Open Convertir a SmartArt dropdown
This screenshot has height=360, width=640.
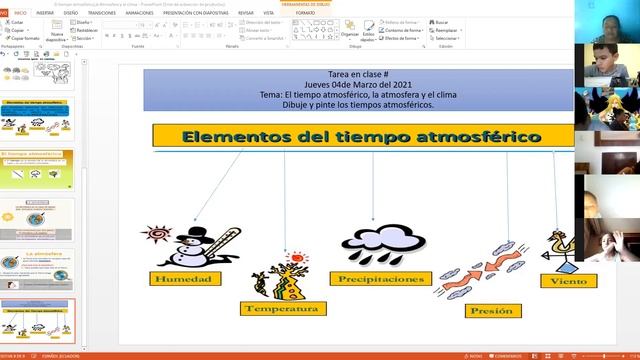pos(263,38)
